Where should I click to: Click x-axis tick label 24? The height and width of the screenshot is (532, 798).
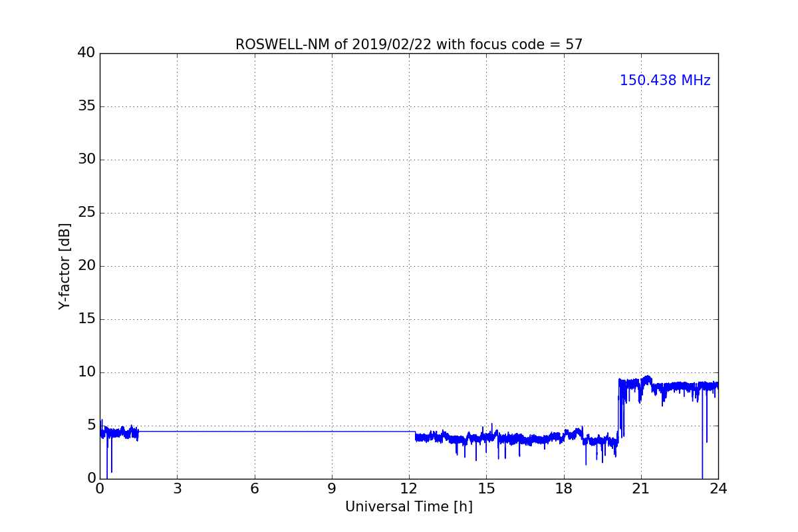click(718, 489)
